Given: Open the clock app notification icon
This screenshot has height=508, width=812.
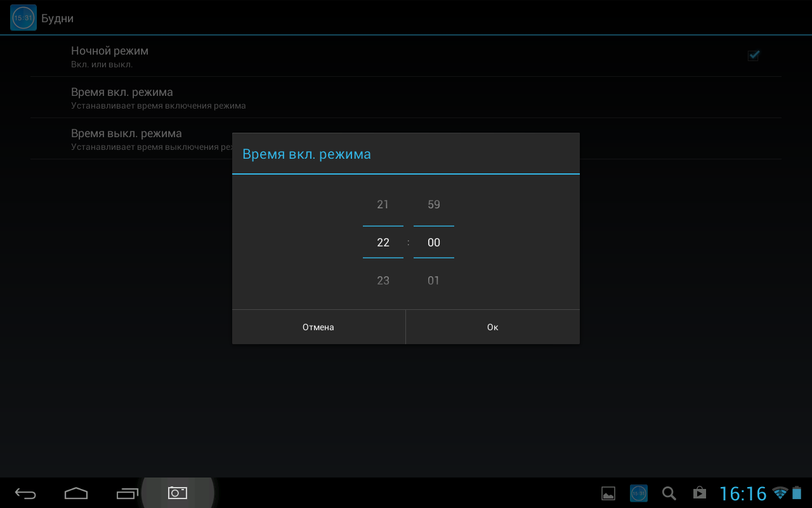Looking at the screenshot, I should tap(639, 493).
